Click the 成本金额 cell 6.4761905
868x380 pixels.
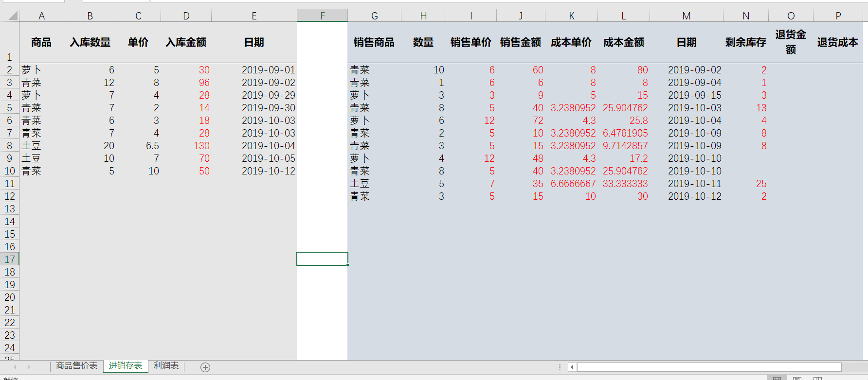click(624, 133)
